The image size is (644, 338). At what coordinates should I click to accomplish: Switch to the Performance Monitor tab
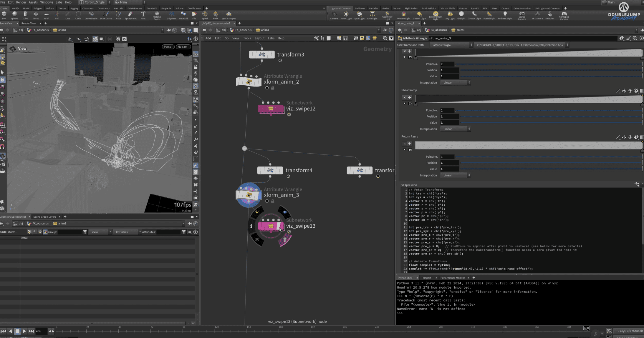[453, 278]
